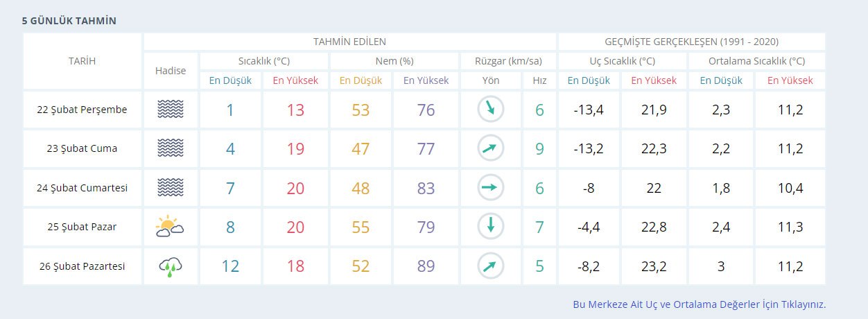The height and width of the screenshot is (319, 868).
Task: Click the wind direction arrow for 22 Şubat
Action: (490, 110)
